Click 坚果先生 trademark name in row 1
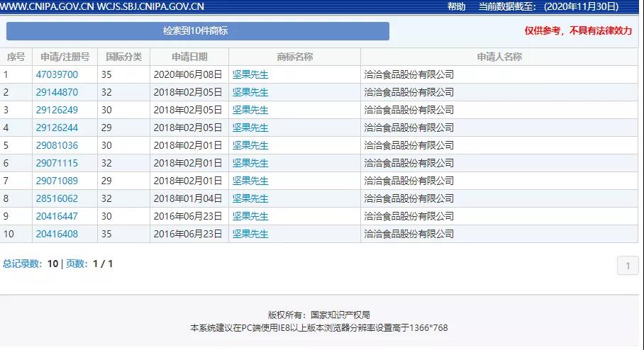The width and height of the screenshot is (644, 350). pos(250,74)
